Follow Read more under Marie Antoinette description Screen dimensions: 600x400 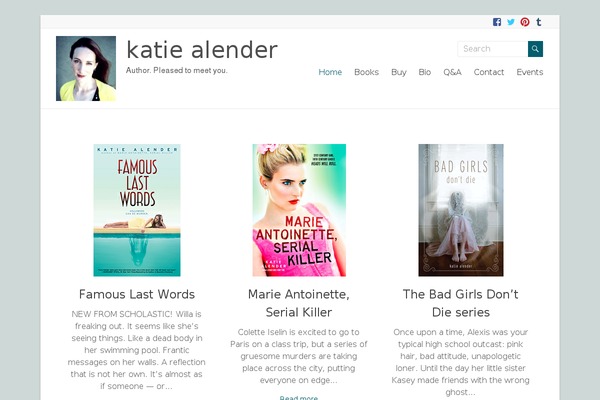point(299,397)
